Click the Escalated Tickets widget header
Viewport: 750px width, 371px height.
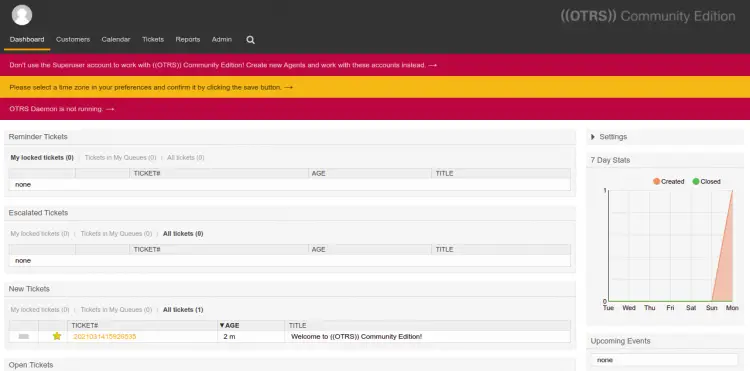[x=290, y=213]
